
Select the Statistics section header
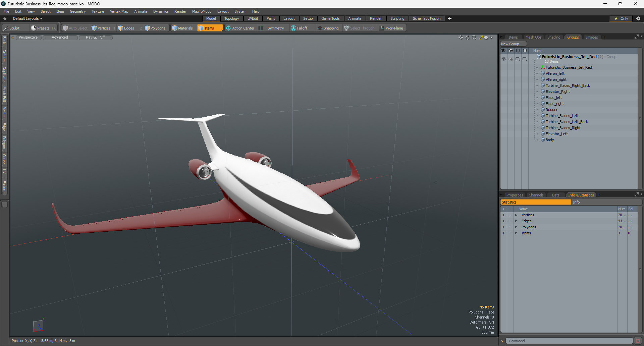click(x=535, y=202)
